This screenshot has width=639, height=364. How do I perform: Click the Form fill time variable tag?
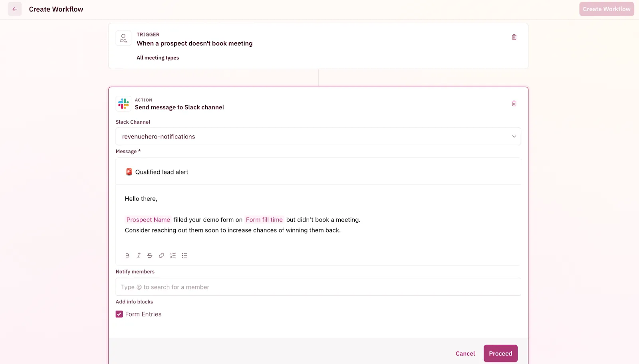click(x=264, y=220)
